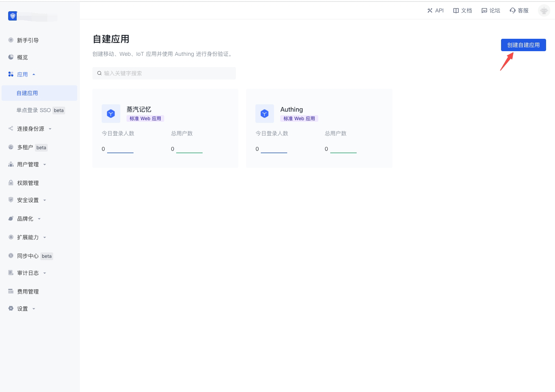555x392 pixels.
Task: Open 同步中心 beta from sidebar
Action: point(28,256)
